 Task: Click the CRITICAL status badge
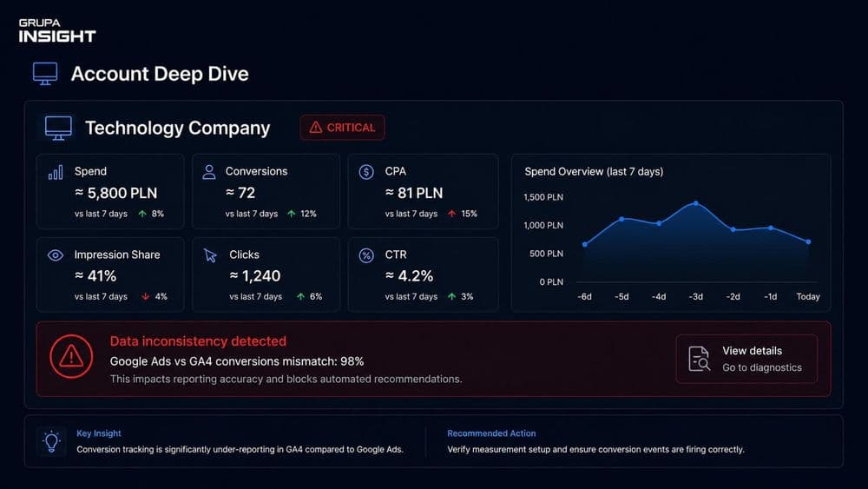342,128
